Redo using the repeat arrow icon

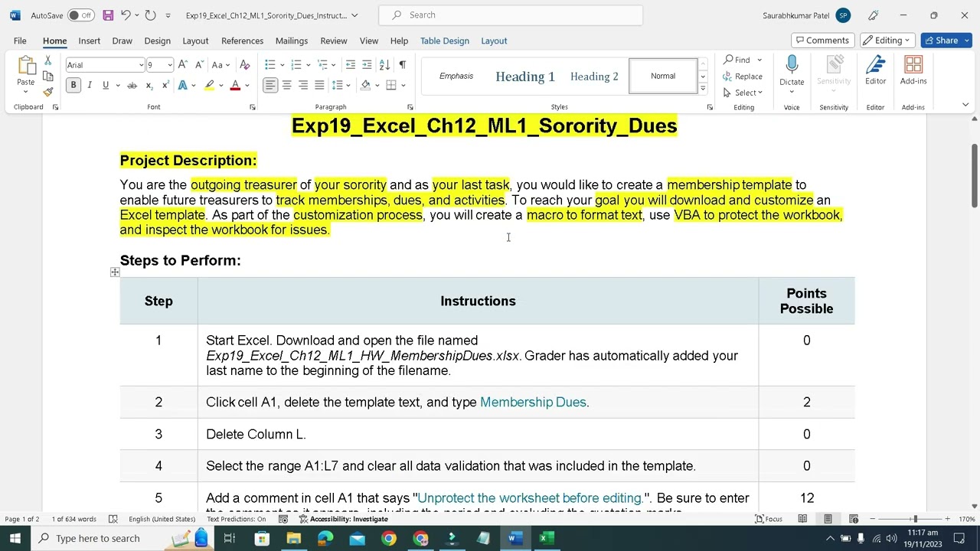(x=150, y=15)
